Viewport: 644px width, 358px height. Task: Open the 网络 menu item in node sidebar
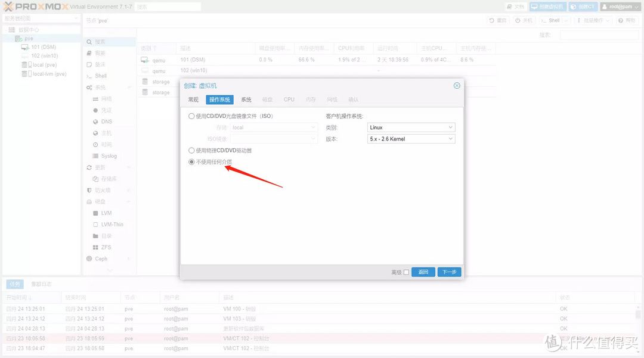pyautogui.click(x=109, y=99)
